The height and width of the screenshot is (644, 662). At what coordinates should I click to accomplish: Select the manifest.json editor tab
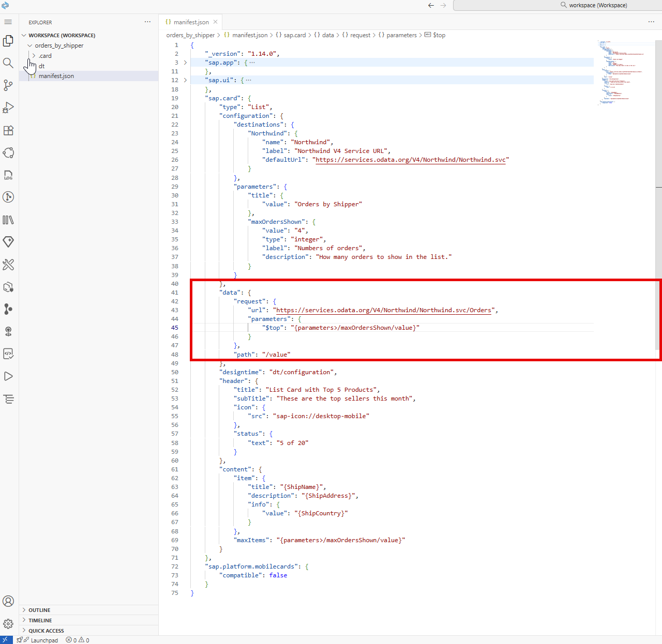tap(190, 22)
